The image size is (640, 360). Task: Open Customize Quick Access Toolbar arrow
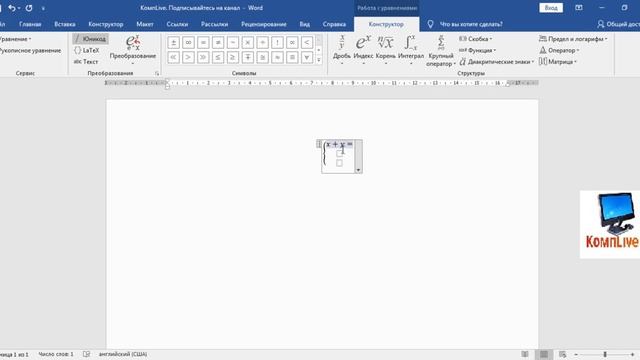click(43, 8)
